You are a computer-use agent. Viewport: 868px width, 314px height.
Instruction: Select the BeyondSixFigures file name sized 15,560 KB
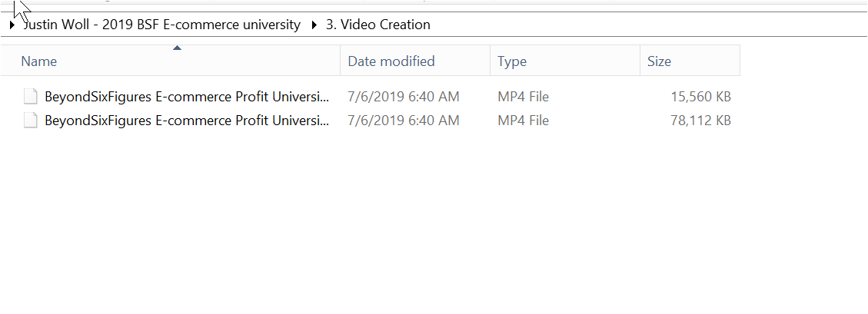coord(188,97)
